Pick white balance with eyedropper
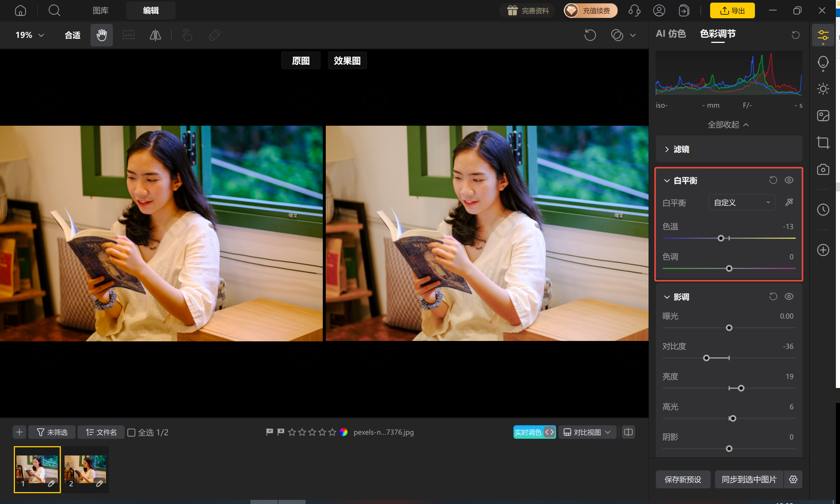The height and width of the screenshot is (504, 840). [789, 202]
